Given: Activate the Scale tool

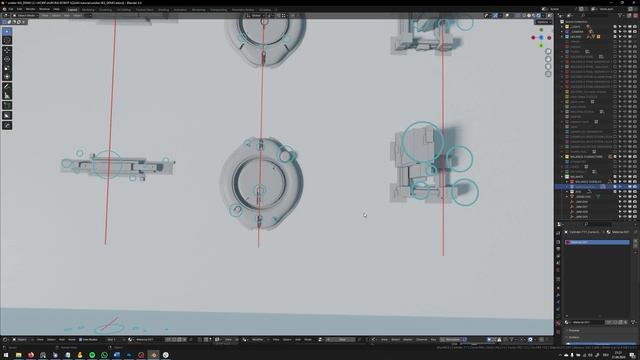Looking at the screenshot, I should coord(7,68).
